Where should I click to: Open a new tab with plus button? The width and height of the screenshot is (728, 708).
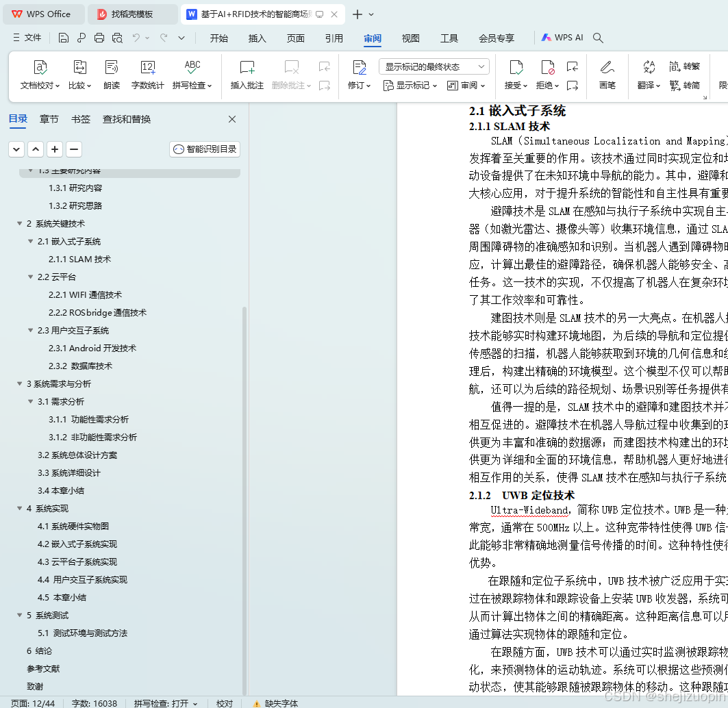click(x=357, y=14)
